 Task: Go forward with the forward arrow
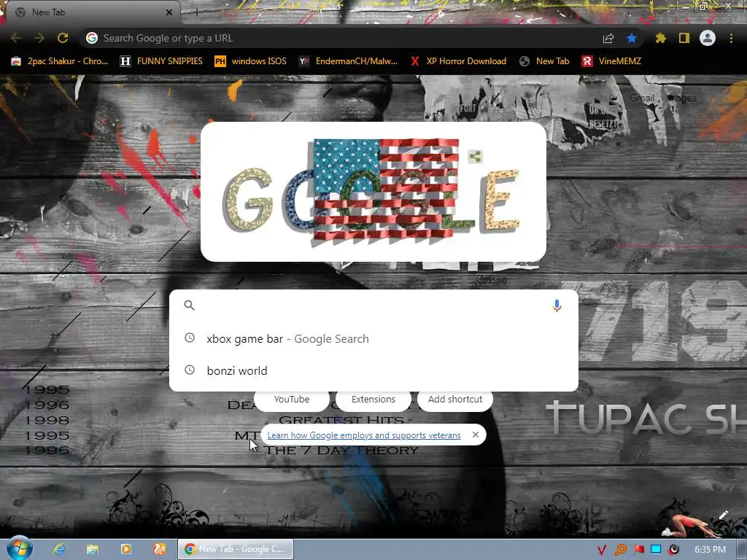(x=39, y=38)
